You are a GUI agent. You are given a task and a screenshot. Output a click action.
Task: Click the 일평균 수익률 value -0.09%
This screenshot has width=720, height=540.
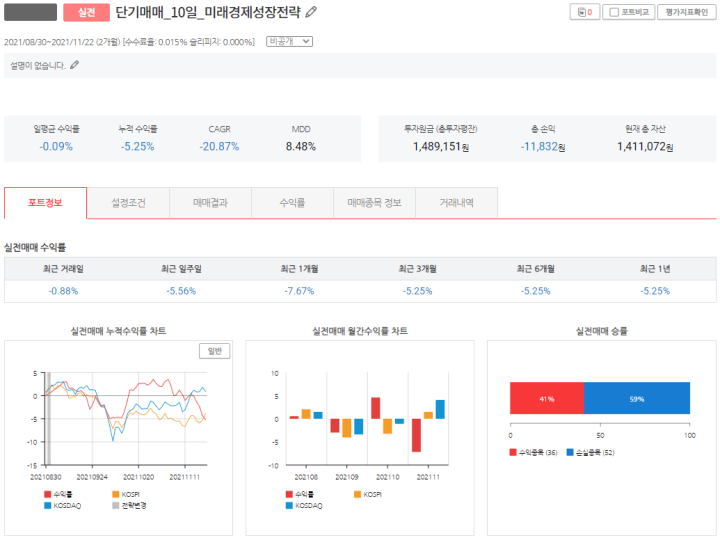click(x=56, y=146)
